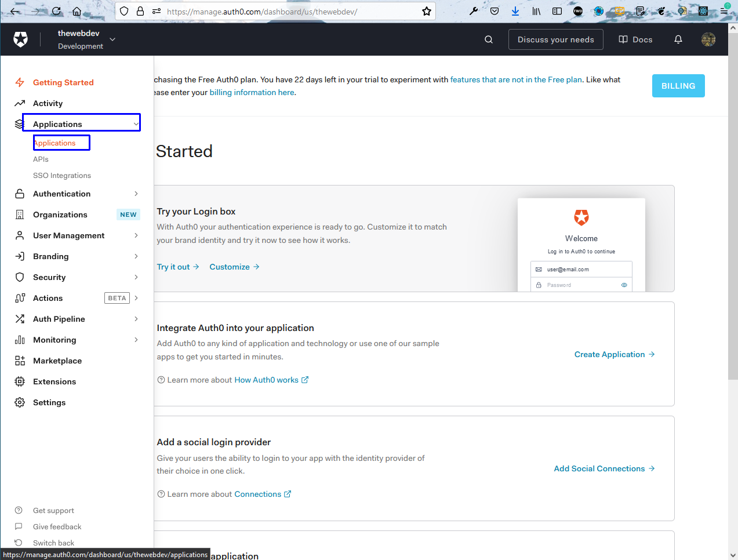
Task: Expand the User Management chevron
Action: coord(136,235)
